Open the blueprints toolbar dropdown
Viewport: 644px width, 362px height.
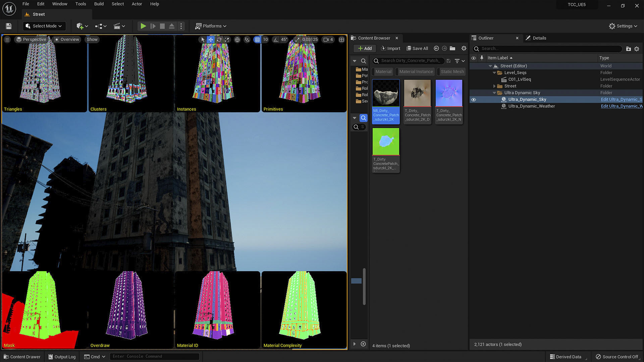[x=101, y=26]
